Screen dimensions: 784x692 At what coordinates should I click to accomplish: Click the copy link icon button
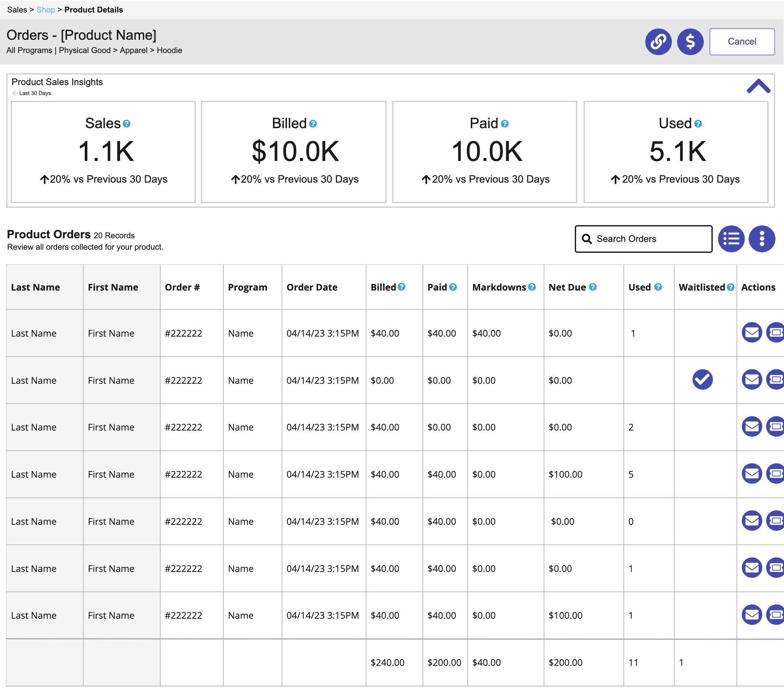658,41
